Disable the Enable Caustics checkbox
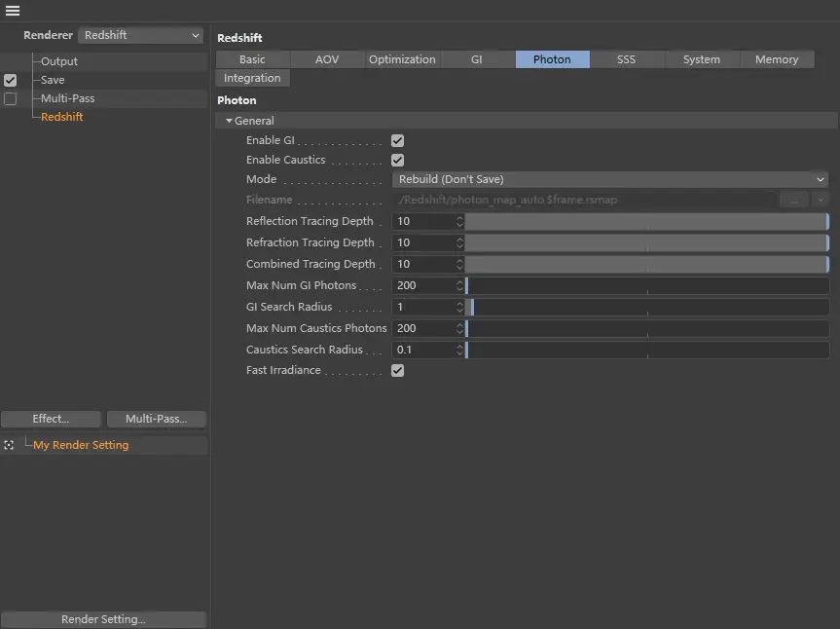The image size is (840, 629). pos(397,160)
